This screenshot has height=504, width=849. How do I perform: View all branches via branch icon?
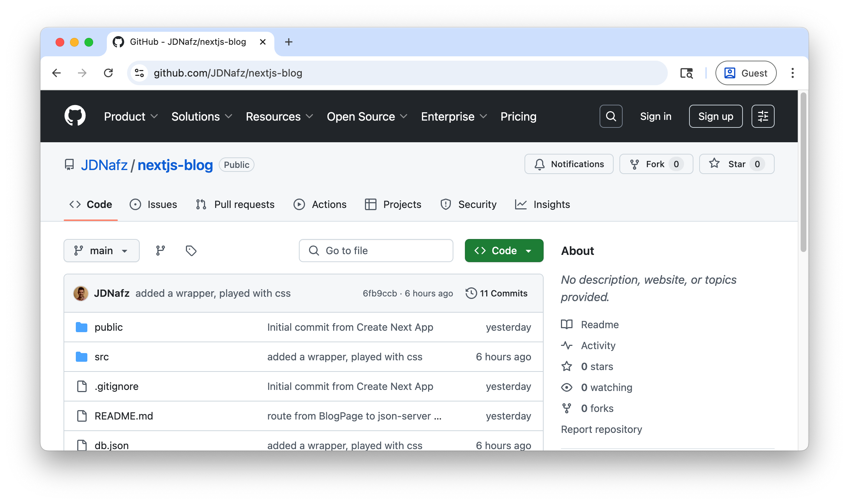pyautogui.click(x=160, y=251)
